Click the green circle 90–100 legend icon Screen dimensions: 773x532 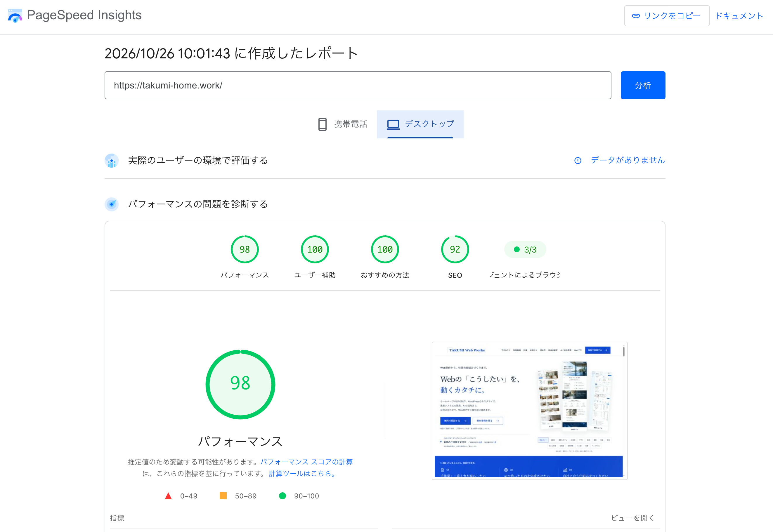pos(282,496)
